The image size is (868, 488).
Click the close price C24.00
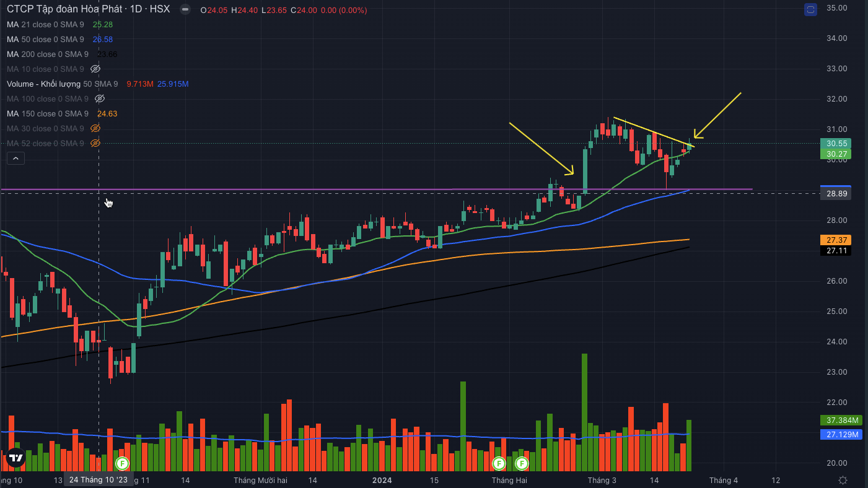tap(304, 11)
